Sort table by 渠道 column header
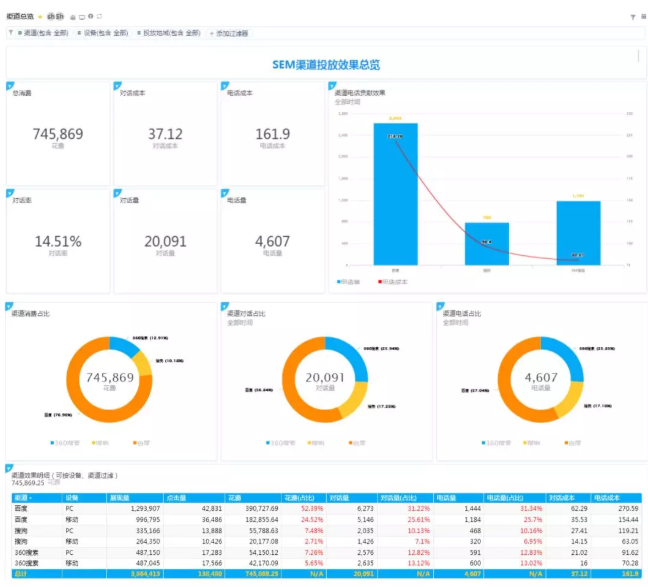 coord(22,497)
